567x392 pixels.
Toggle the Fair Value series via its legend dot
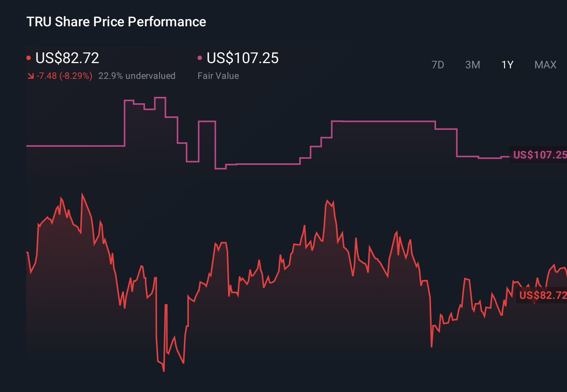200,57
